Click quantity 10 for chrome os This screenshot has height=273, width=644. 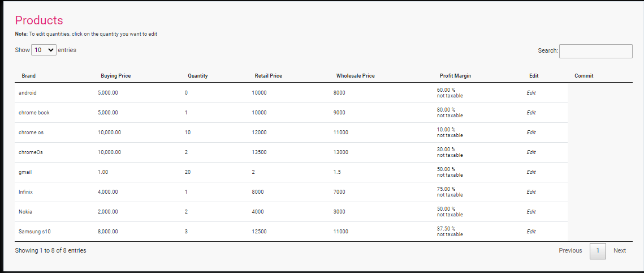point(188,133)
